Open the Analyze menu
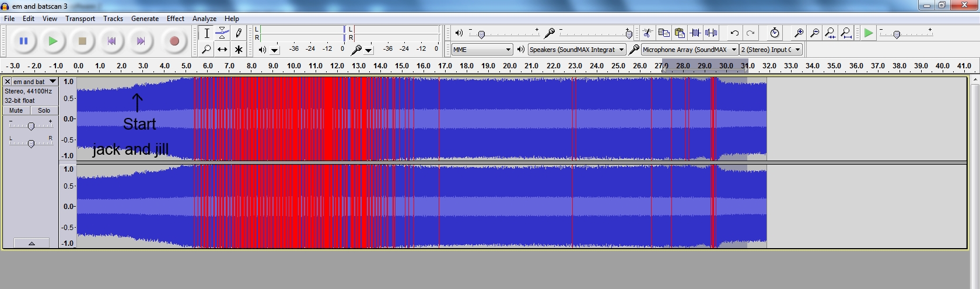This screenshot has height=289, width=980. [204, 19]
